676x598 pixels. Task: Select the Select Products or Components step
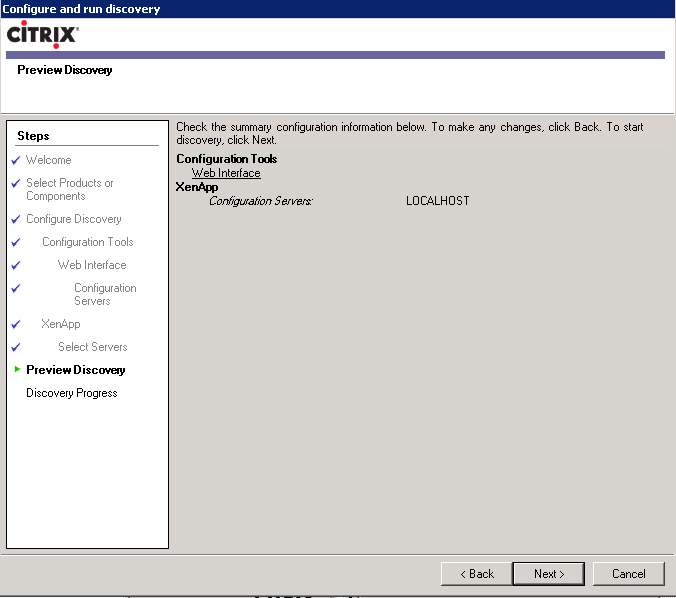coord(69,189)
